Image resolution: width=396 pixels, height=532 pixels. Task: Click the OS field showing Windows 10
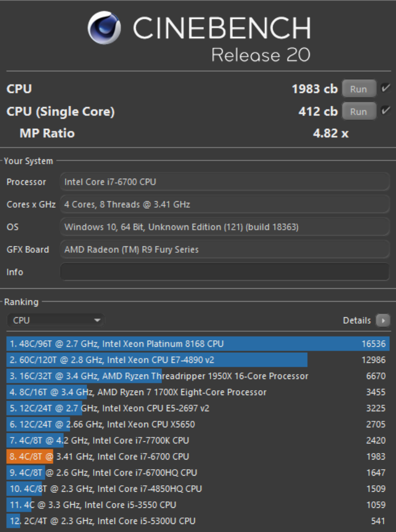click(x=225, y=227)
